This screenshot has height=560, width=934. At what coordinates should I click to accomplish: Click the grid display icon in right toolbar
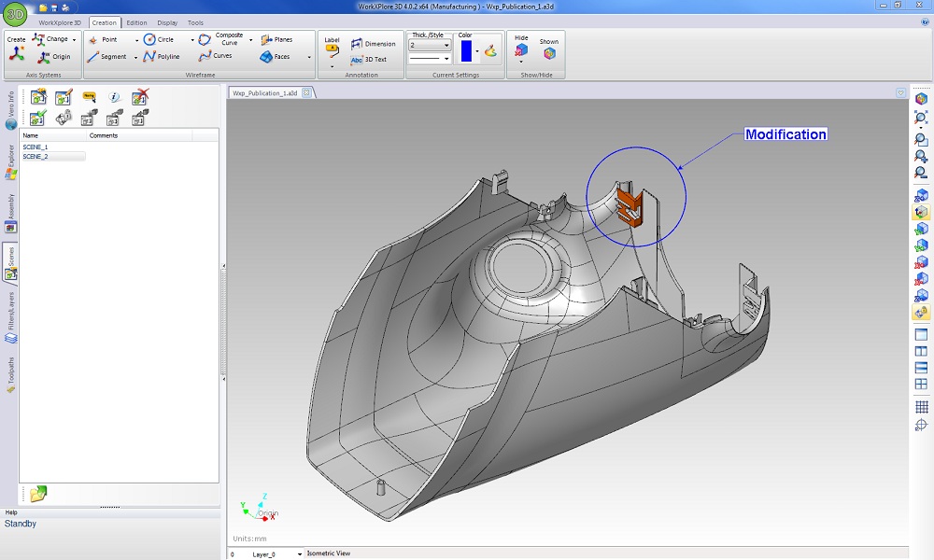coord(921,407)
